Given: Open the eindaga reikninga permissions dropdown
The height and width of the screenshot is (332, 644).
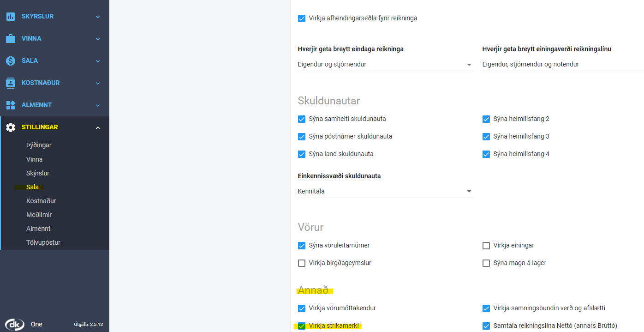Looking at the screenshot, I should (385, 65).
